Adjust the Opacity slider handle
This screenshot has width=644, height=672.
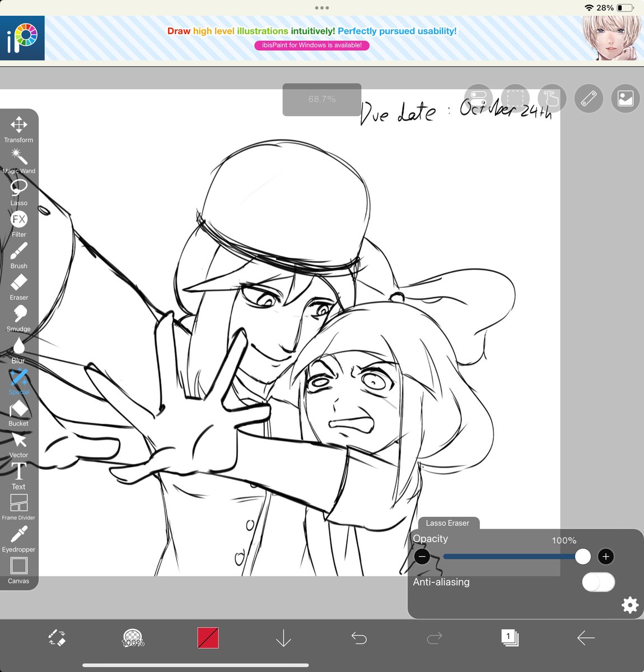coord(582,557)
